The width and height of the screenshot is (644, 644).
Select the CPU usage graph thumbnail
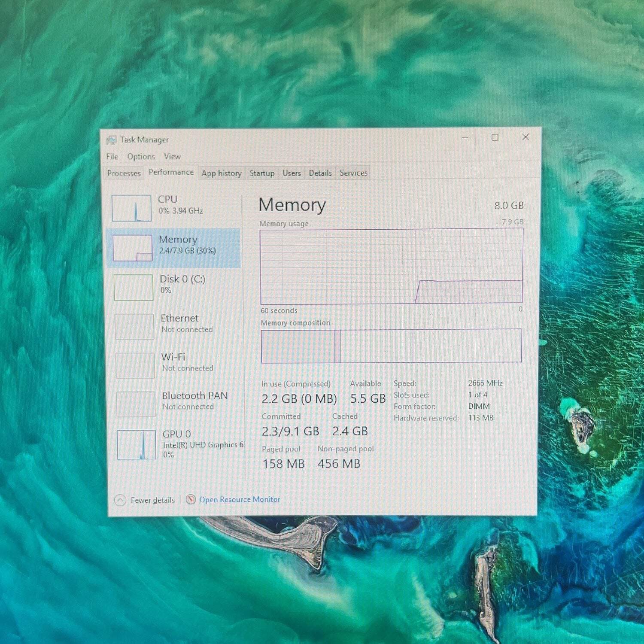click(132, 208)
